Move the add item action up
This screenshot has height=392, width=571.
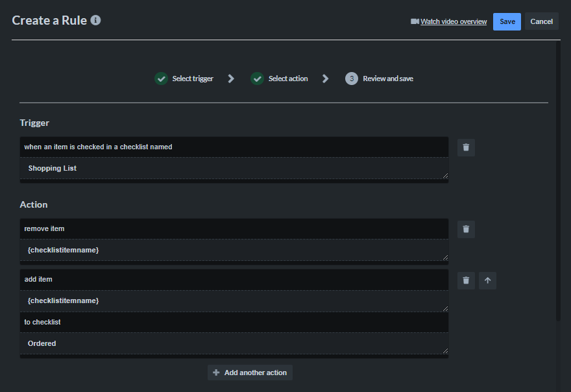487,280
